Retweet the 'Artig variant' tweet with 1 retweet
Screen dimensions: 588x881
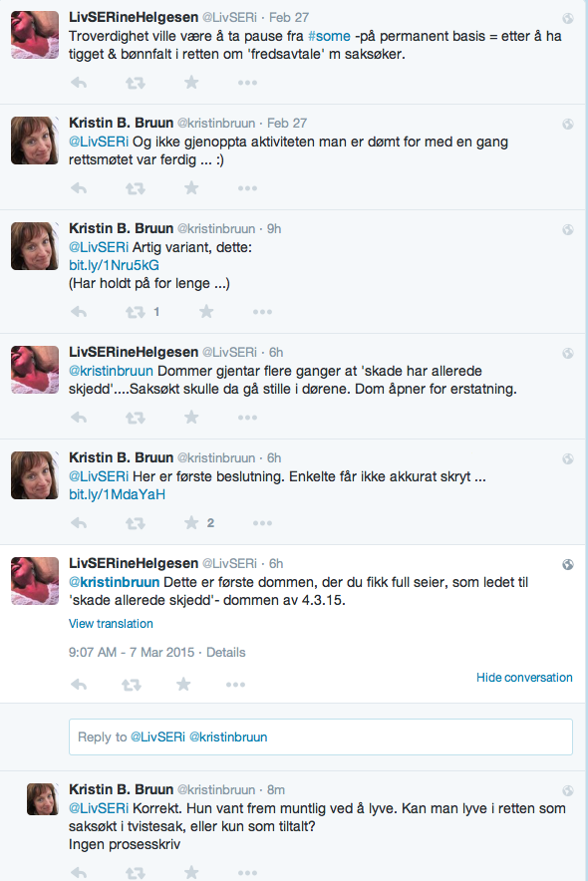(135, 312)
